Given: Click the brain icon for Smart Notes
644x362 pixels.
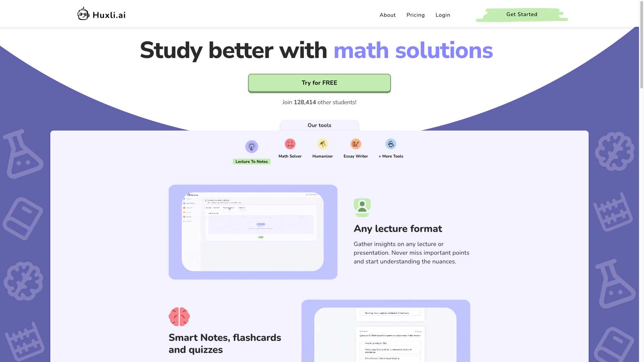Looking at the screenshot, I should 179,316.
